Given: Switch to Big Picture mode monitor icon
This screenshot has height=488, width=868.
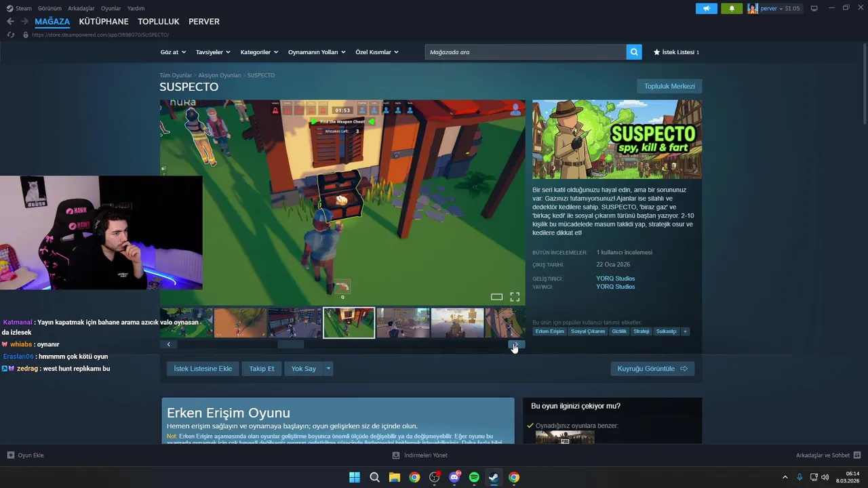Looking at the screenshot, I should tap(814, 8).
